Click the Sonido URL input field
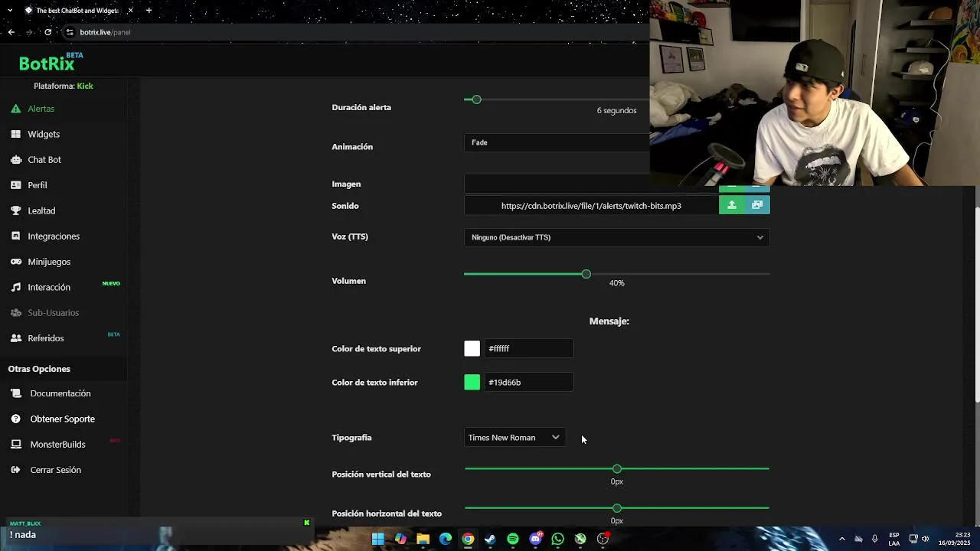Viewport: 980px width, 551px height. click(x=591, y=206)
